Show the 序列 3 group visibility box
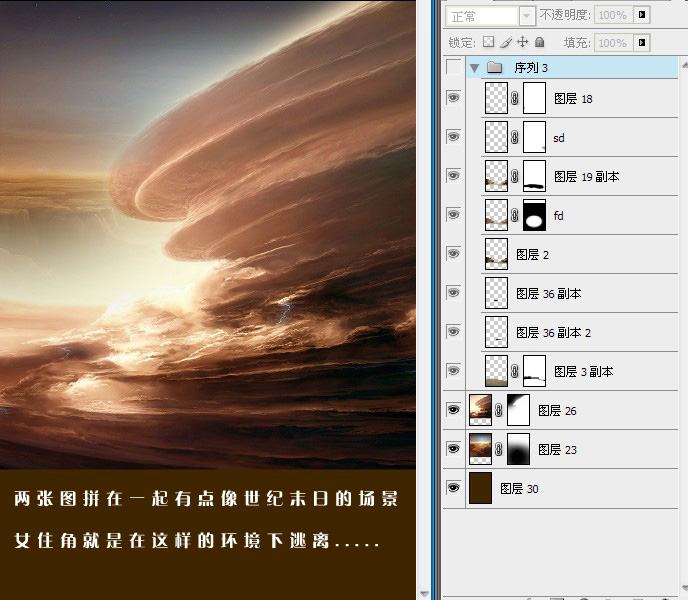Image resolution: width=688 pixels, height=600 pixels. (453, 67)
